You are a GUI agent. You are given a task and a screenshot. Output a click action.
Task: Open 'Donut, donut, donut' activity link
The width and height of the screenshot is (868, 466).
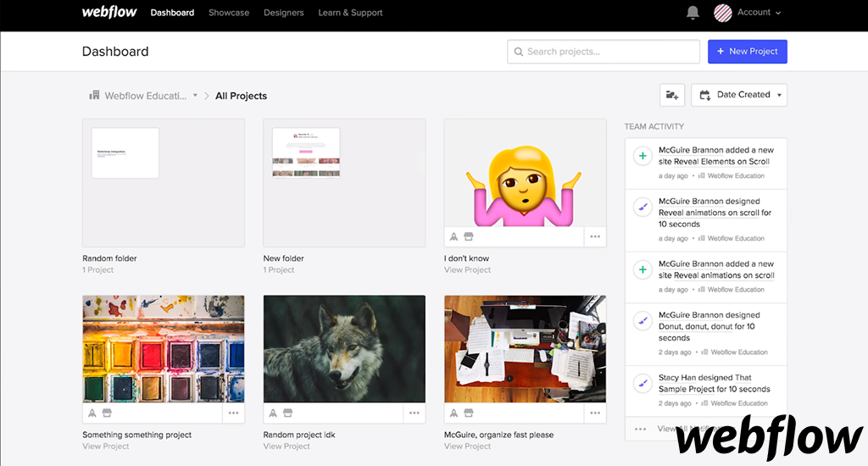tap(695, 326)
